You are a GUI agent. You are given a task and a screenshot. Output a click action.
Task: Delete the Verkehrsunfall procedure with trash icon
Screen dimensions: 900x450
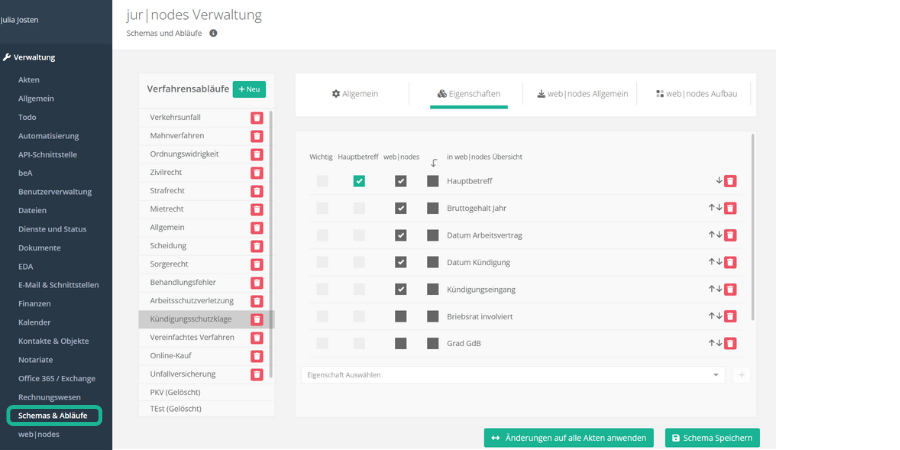pos(257,117)
